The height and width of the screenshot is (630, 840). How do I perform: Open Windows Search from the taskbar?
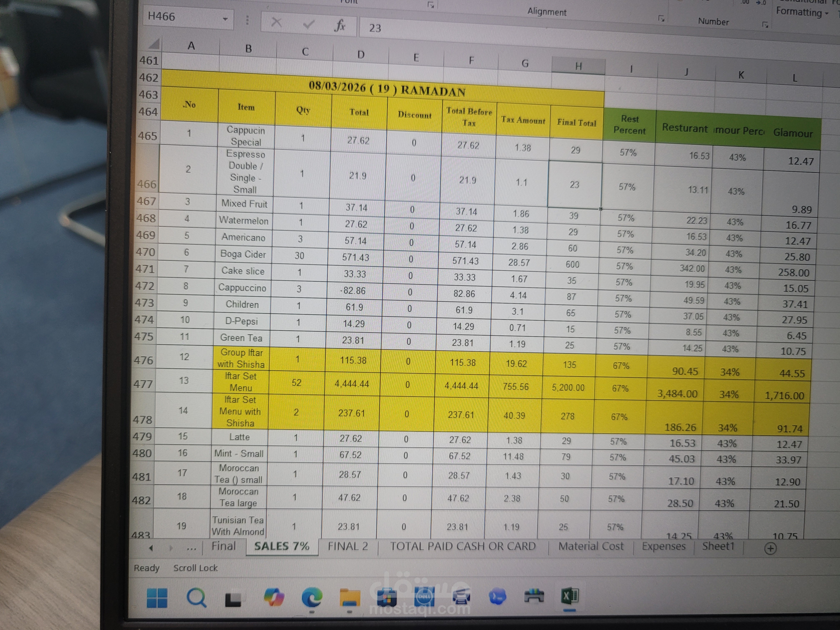(x=197, y=598)
